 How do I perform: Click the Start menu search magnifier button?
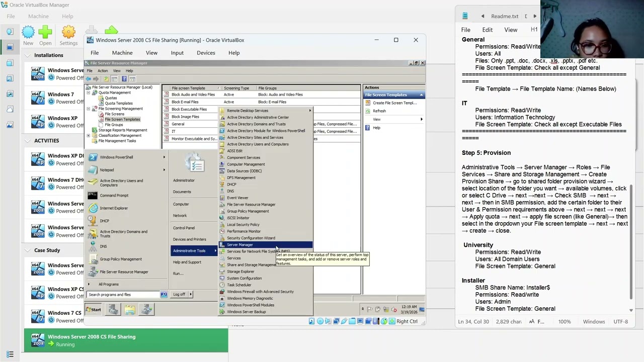164,295
